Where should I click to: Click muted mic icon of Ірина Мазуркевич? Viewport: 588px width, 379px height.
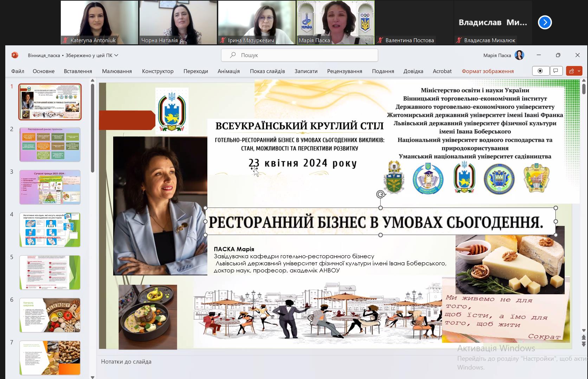[223, 40]
